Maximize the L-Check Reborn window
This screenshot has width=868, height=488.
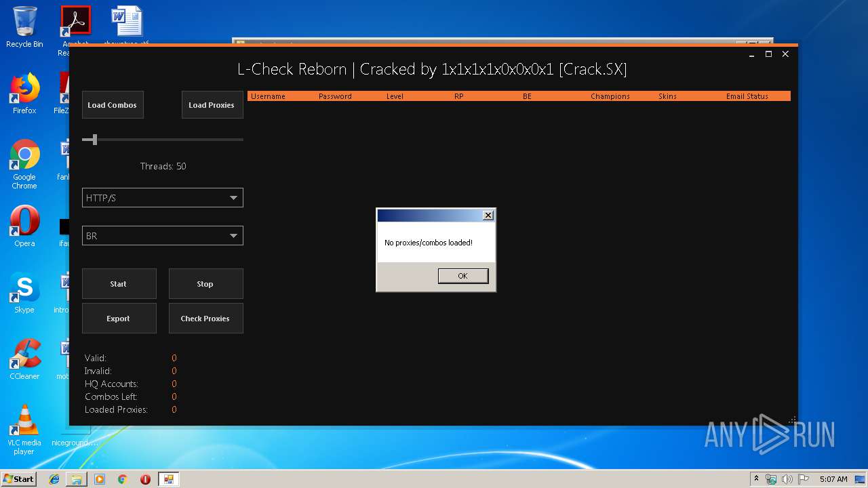(x=768, y=54)
